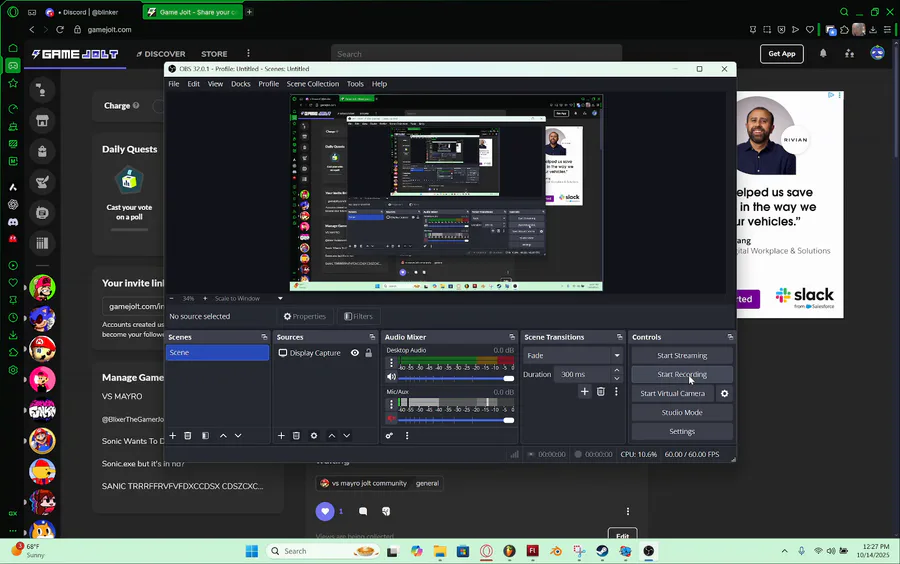Undock the Audio Mixer panel via float icon
The image size is (900, 564).
pyautogui.click(x=512, y=337)
